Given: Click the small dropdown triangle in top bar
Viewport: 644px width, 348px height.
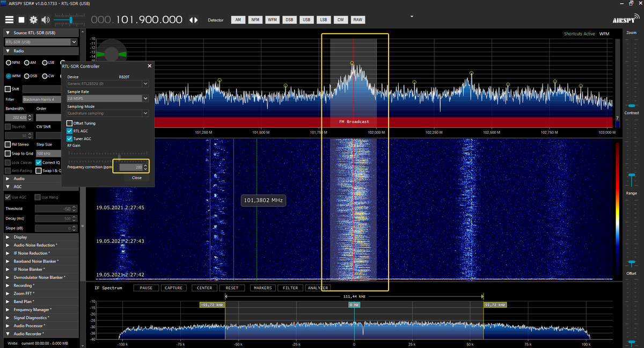Looking at the screenshot, I should click(412, 16).
